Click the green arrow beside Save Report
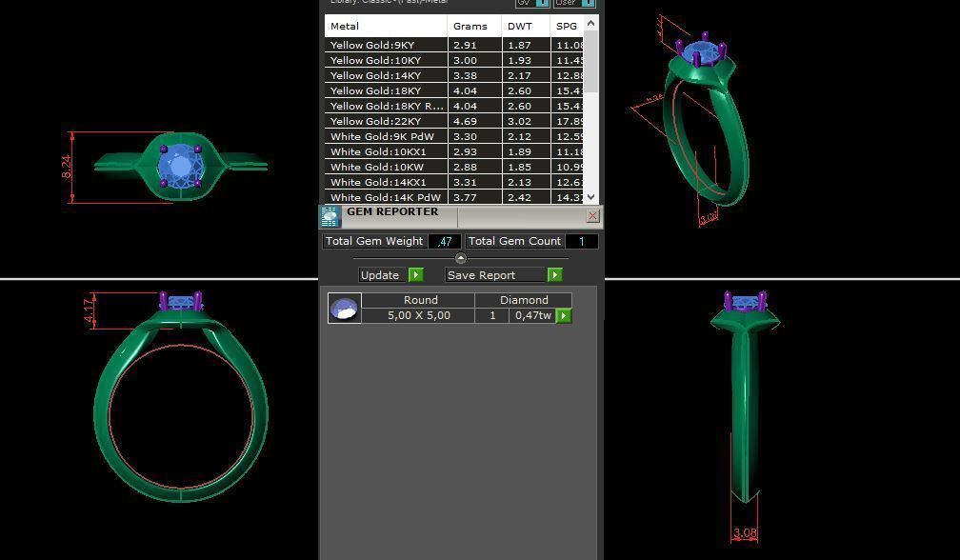 (554, 275)
